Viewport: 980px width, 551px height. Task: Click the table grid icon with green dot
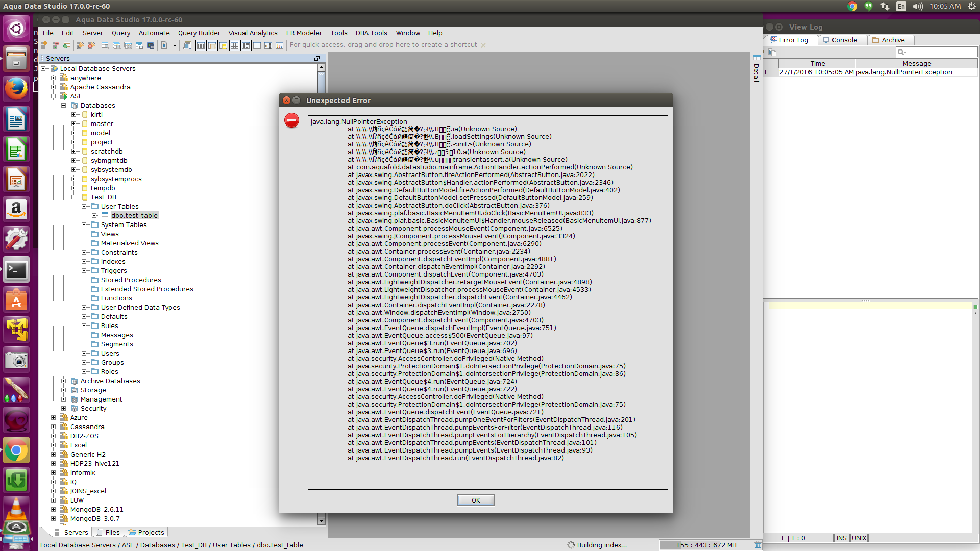[67, 45]
